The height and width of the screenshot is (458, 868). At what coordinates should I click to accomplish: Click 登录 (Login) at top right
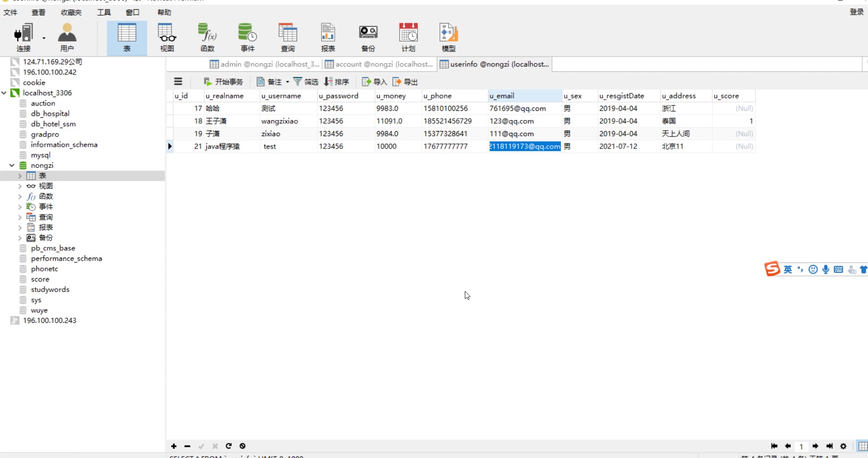[857, 12]
